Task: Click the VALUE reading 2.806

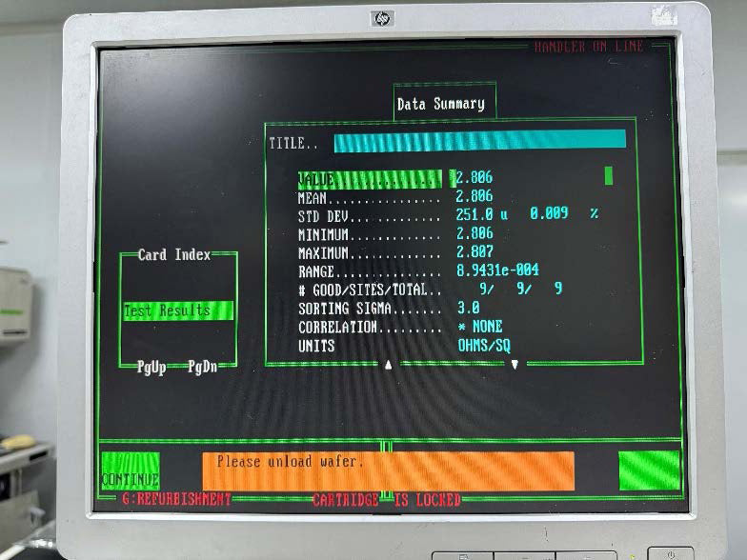Action: coord(474,177)
